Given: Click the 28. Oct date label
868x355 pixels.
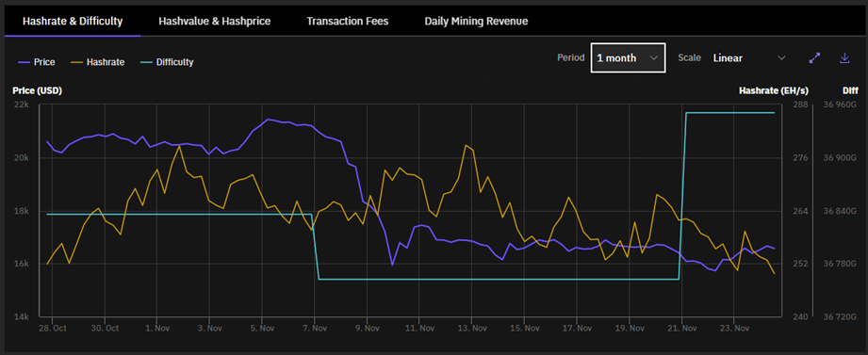Looking at the screenshot, I should click(52, 328).
